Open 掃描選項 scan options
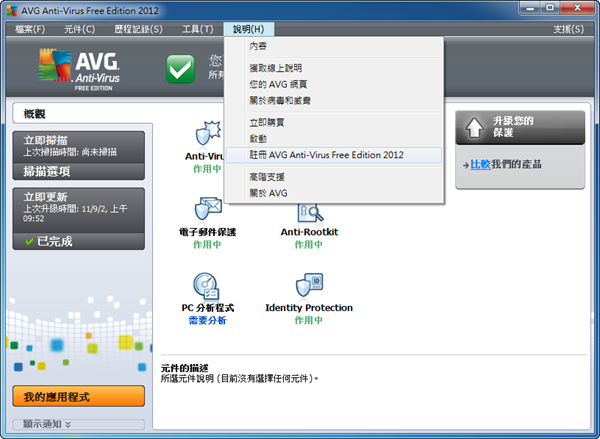The width and height of the screenshot is (600, 439). (79, 172)
